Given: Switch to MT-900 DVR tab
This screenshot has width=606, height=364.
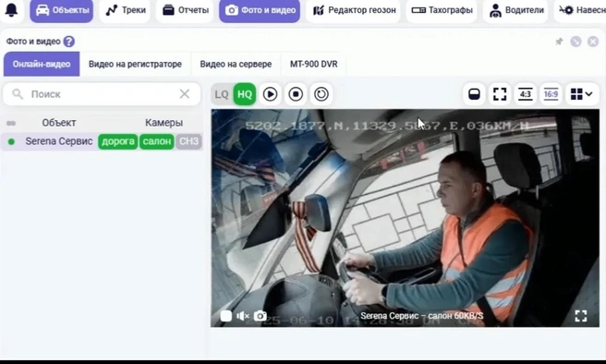Looking at the screenshot, I should 313,64.
